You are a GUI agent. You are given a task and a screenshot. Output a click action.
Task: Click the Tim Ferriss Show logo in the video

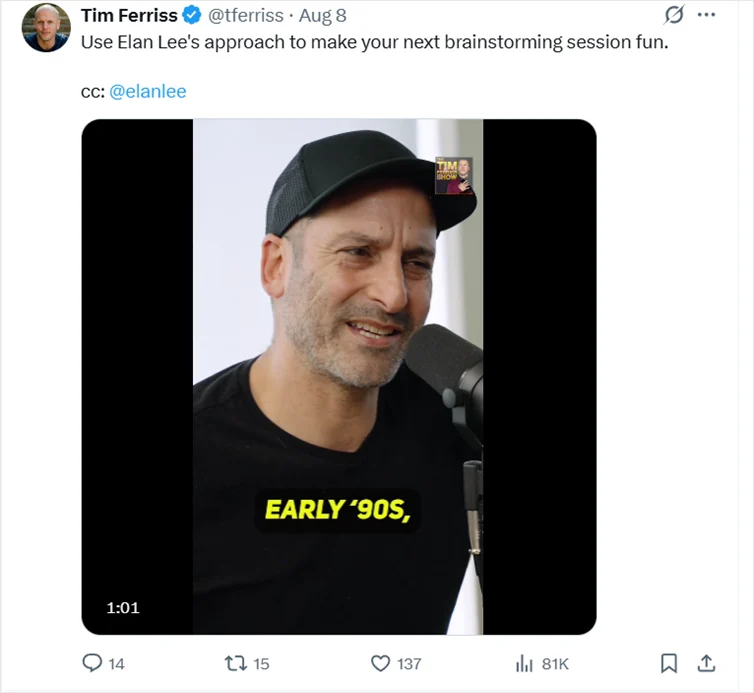(x=453, y=176)
